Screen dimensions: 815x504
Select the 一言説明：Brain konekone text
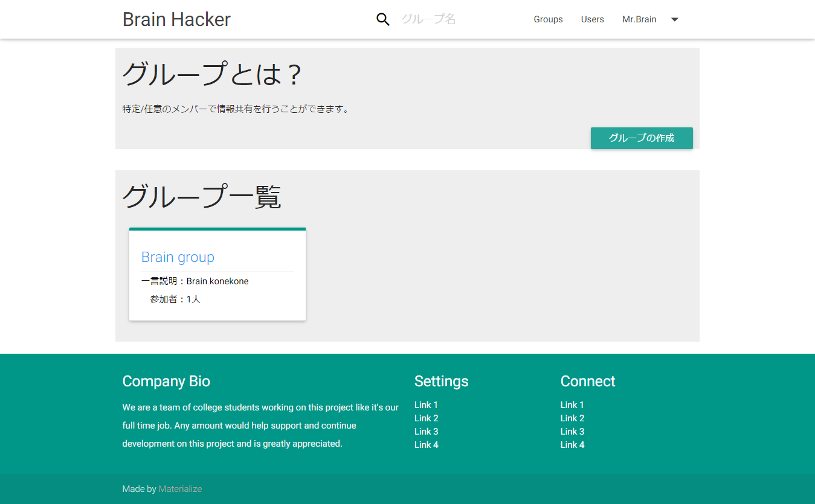(195, 281)
